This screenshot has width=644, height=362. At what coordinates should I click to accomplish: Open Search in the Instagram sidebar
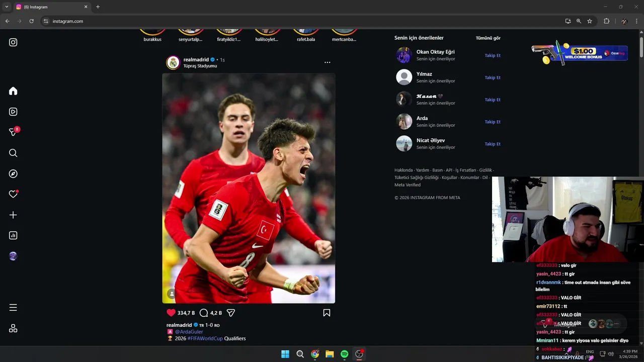click(13, 153)
